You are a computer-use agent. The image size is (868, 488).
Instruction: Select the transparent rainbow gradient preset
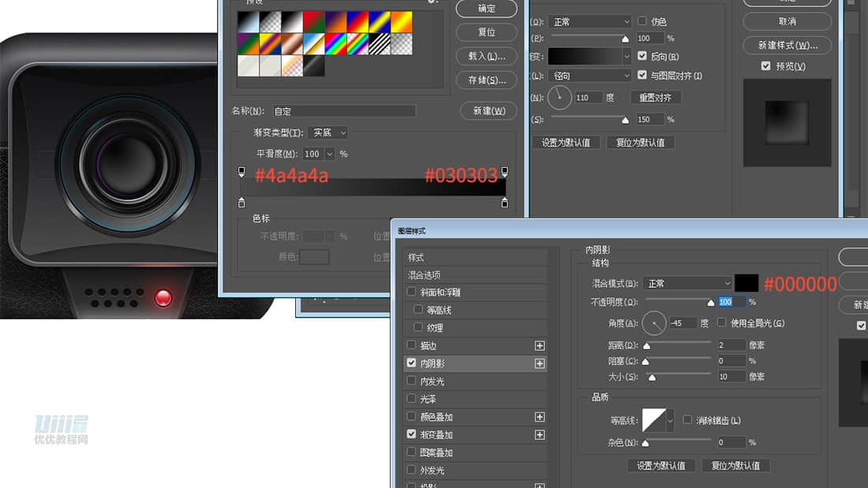(357, 44)
